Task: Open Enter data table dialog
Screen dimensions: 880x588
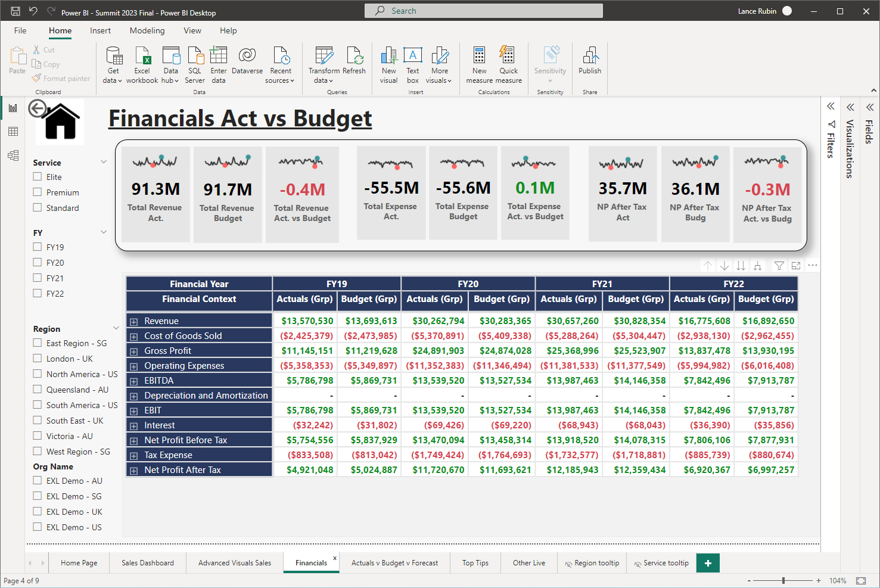Action: pyautogui.click(x=219, y=66)
